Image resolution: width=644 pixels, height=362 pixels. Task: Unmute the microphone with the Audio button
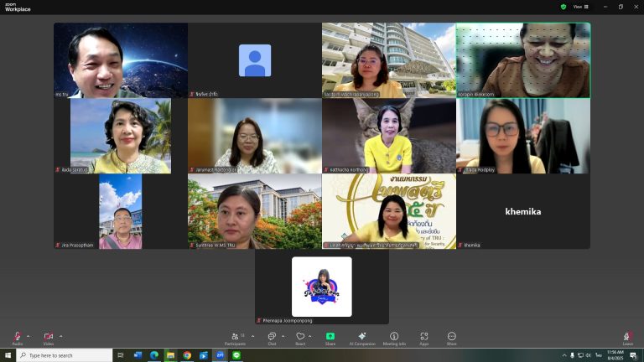(x=18, y=339)
